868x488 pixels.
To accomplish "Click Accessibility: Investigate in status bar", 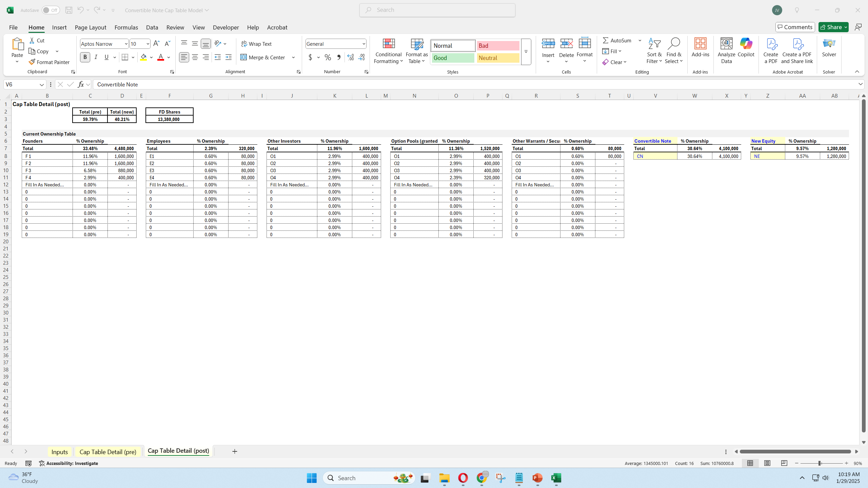I will 68,463.
